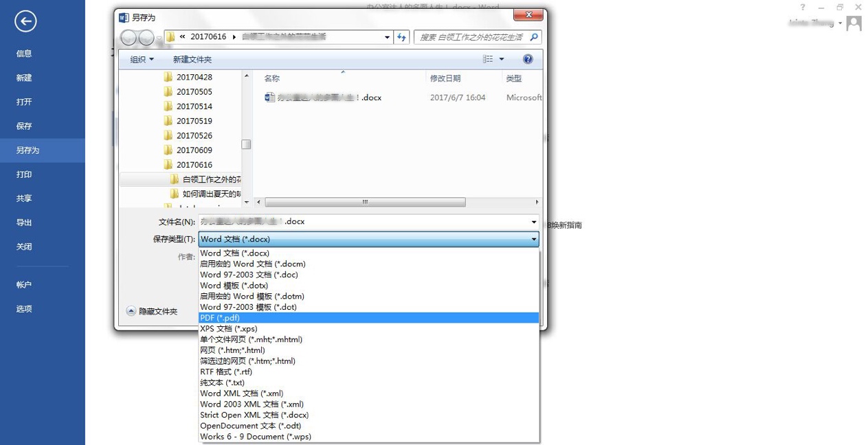Click the back arrow in Word backstage
Screen dimensions: 868x445
[x=25, y=21]
